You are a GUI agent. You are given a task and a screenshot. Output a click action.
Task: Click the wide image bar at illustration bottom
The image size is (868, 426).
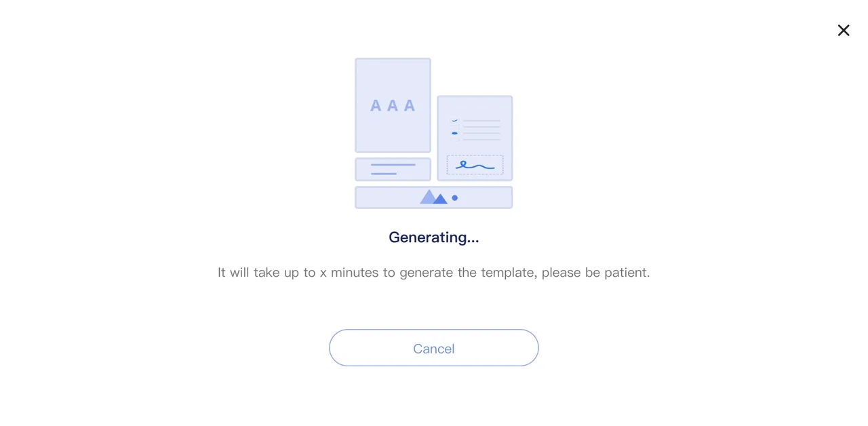[x=433, y=197]
